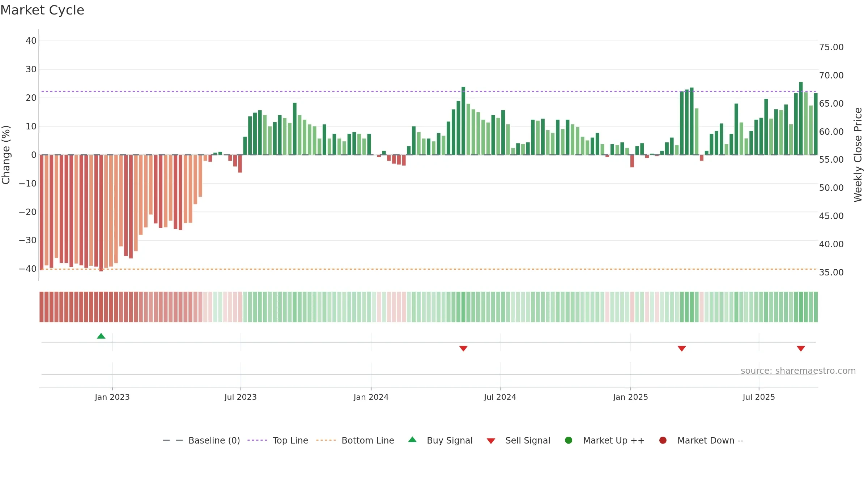The width and height of the screenshot is (868, 488).
Task: Click the dark red circle icon for Market Down
Action: (x=663, y=440)
